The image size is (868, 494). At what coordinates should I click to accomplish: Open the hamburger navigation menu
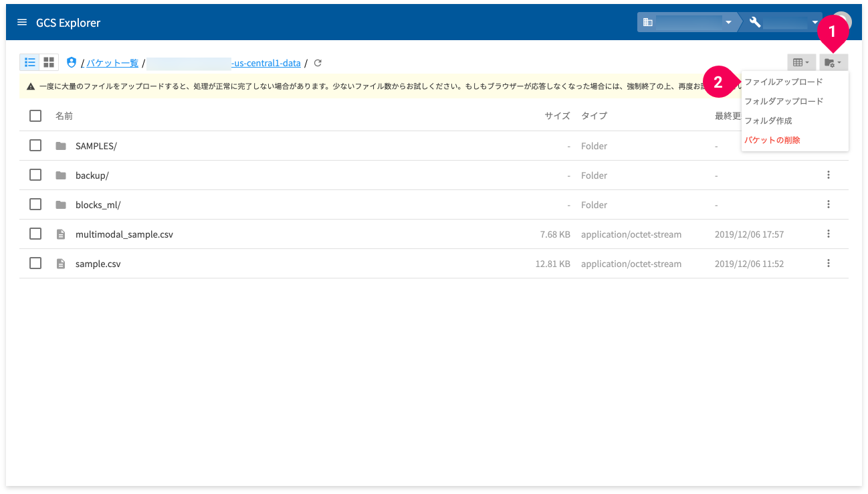click(22, 23)
